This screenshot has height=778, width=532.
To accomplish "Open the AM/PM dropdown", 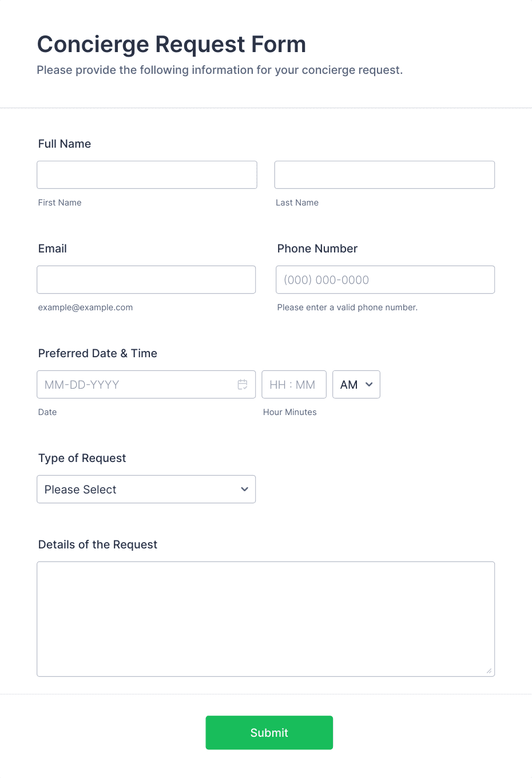I will point(356,384).
